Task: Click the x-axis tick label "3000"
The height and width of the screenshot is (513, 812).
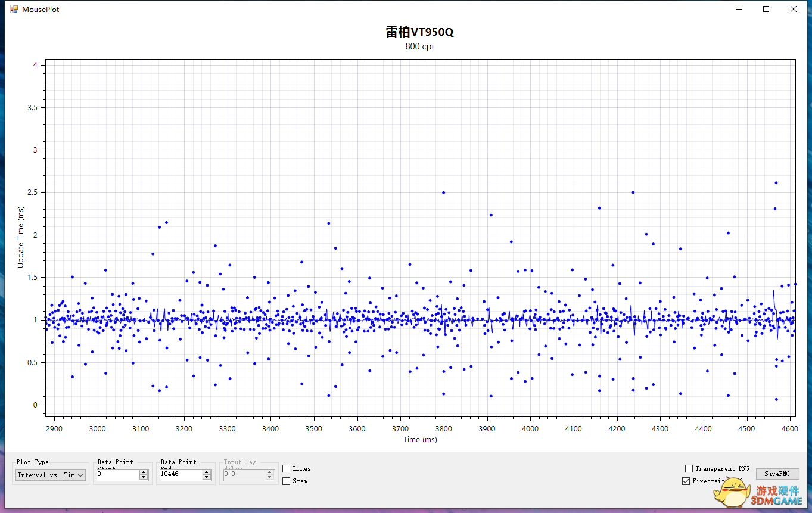Action: point(98,428)
